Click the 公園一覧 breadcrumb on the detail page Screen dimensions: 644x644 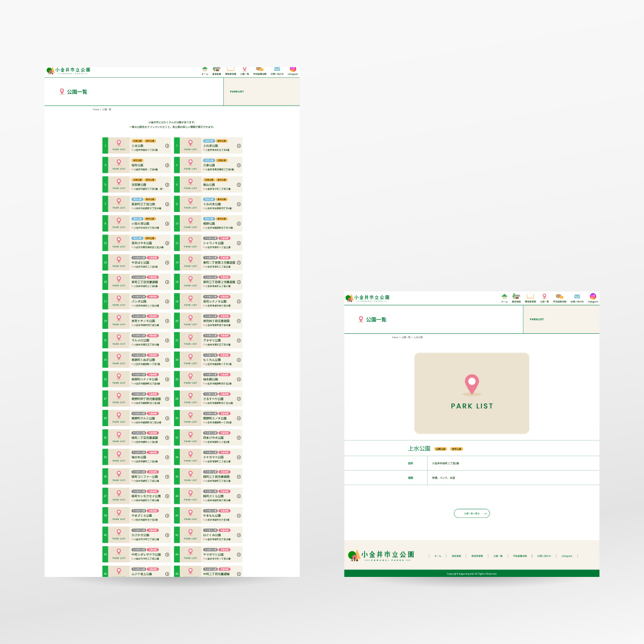click(x=406, y=338)
